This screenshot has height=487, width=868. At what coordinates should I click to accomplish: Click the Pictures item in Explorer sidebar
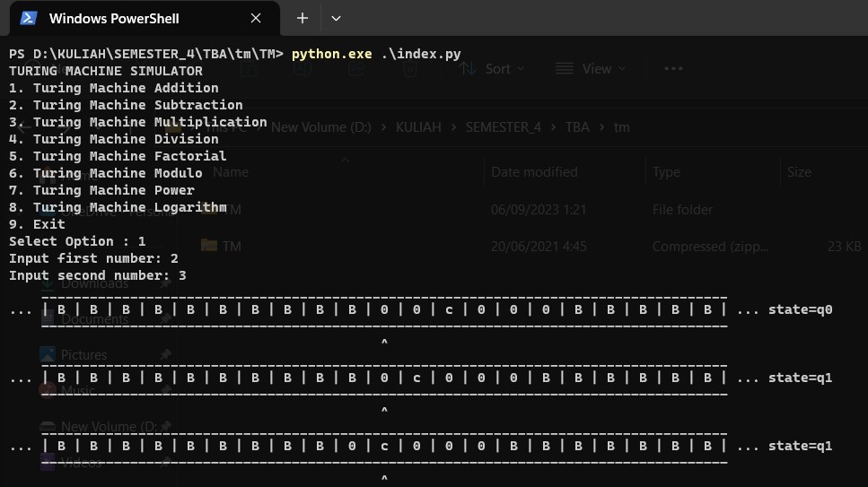pos(83,355)
